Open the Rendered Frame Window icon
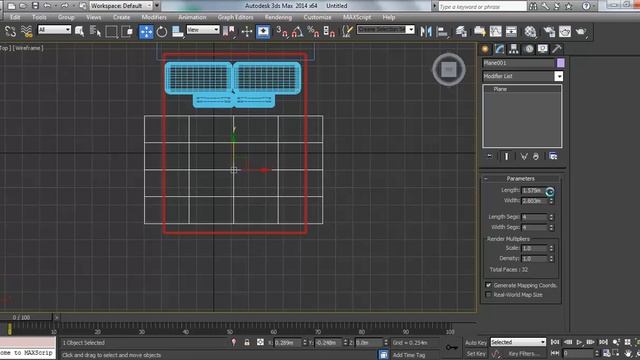The image size is (640, 360). pos(565,31)
